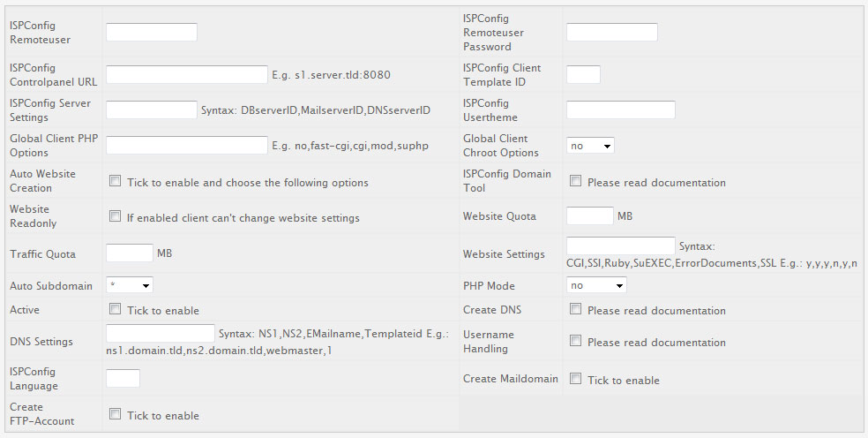
Task: Tick the ISPConfig Domain Tool checkbox
Action: click(576, 181)
